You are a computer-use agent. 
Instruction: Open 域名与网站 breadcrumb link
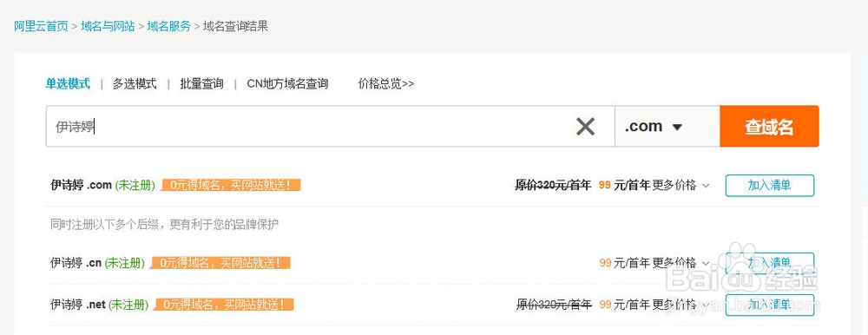pos(108,26)
